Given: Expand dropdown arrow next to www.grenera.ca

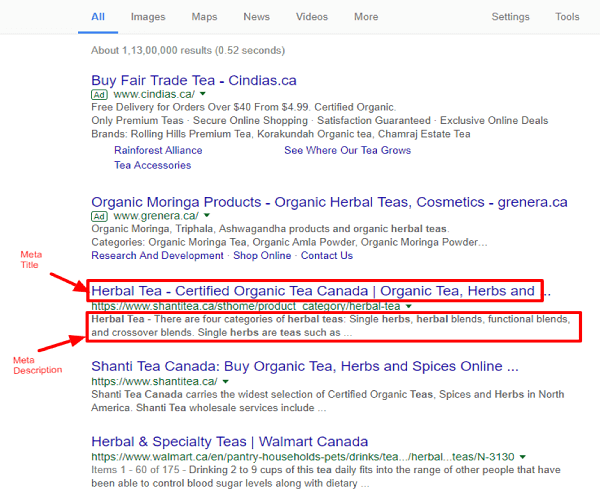Looking at the screenshot, I should pyautogui.click(x=207, y=215).
